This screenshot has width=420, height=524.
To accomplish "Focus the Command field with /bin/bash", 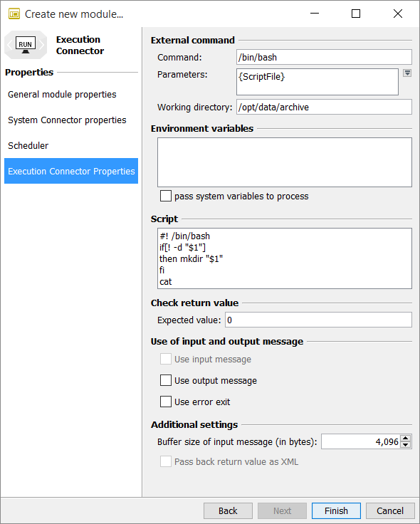I will (x=324, y=57).
